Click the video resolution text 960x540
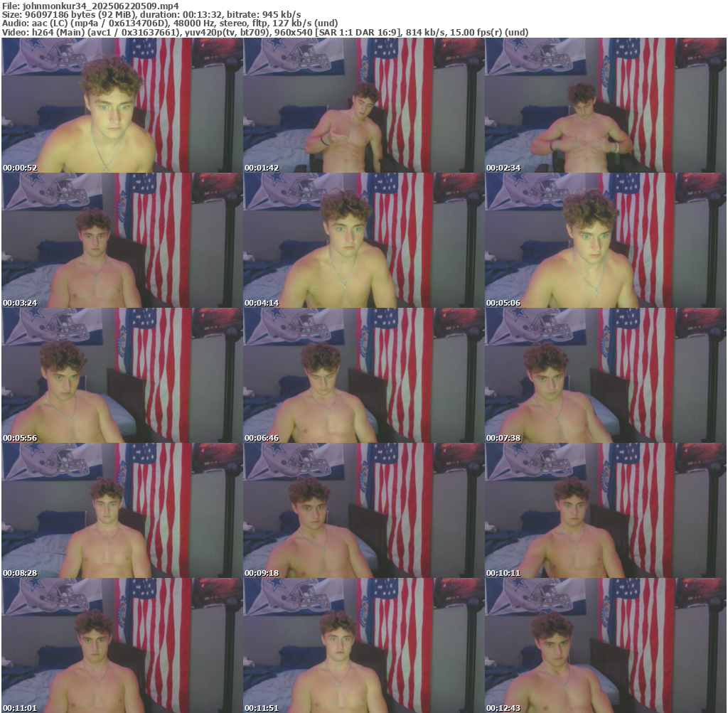 (x=294, y=32)
